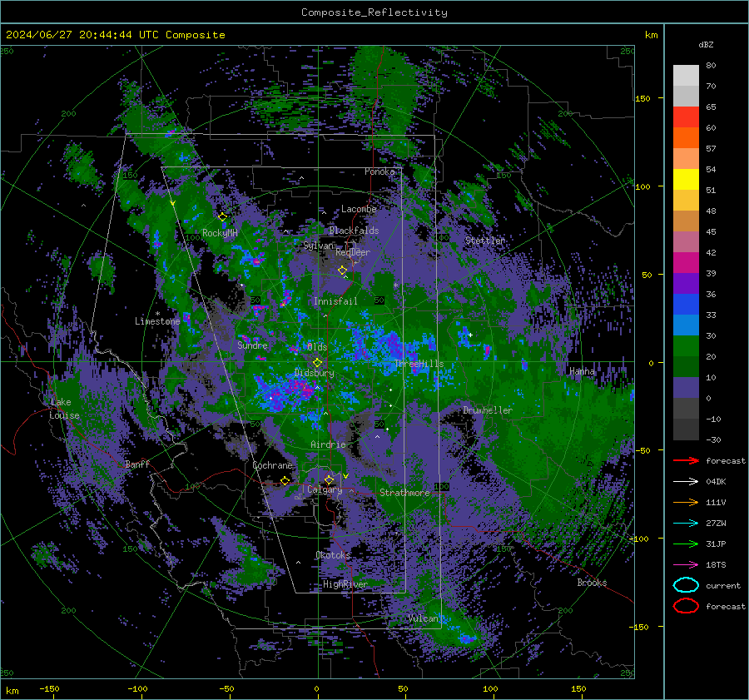The height and width of the screenshot is (700, 749).
Task: Click the Hanna town label
Action: 582,371
